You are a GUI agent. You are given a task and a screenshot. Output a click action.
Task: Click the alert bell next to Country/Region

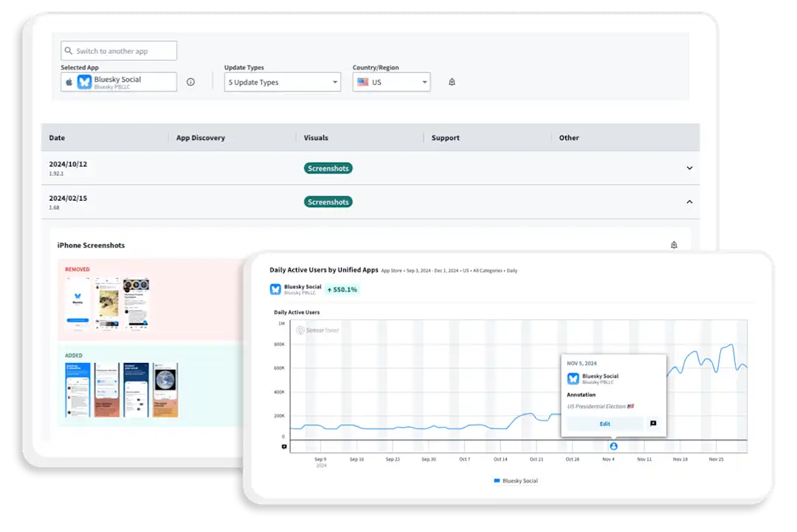pyautogui.click(x=452, y=82)
